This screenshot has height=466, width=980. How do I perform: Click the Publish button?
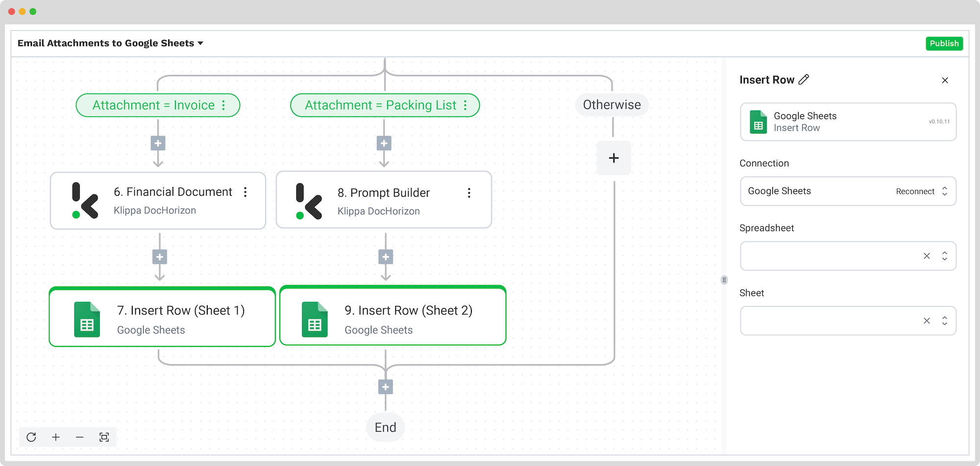point(944,43)
